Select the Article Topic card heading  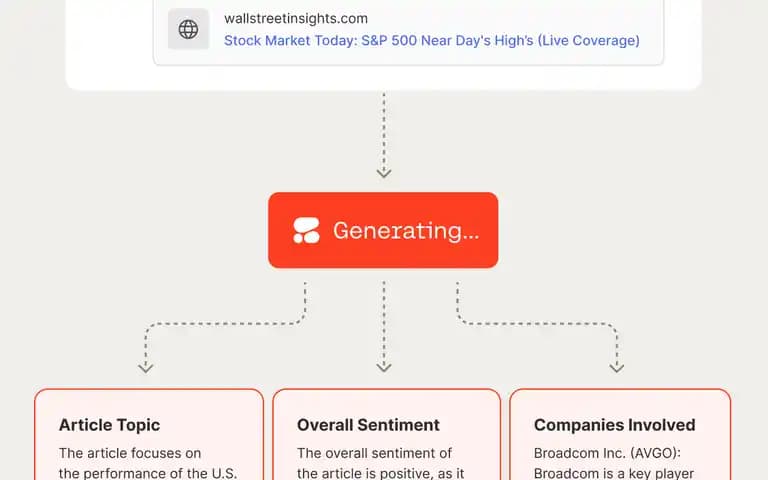(109, 425)
